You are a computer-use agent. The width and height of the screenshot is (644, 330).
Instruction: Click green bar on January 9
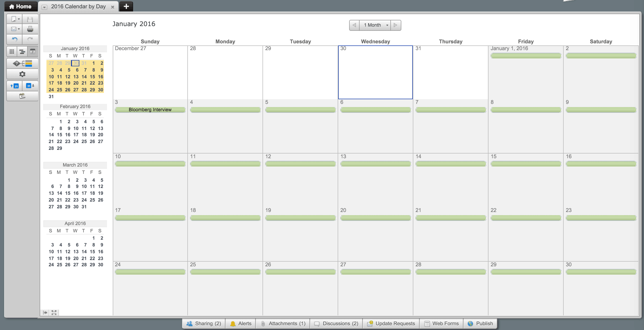[601, 110]
